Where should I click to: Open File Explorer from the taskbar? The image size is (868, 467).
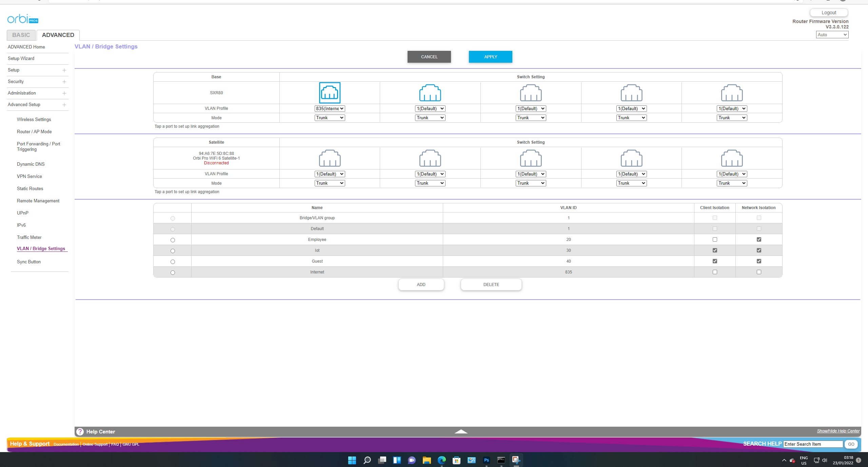click(427, 460)
